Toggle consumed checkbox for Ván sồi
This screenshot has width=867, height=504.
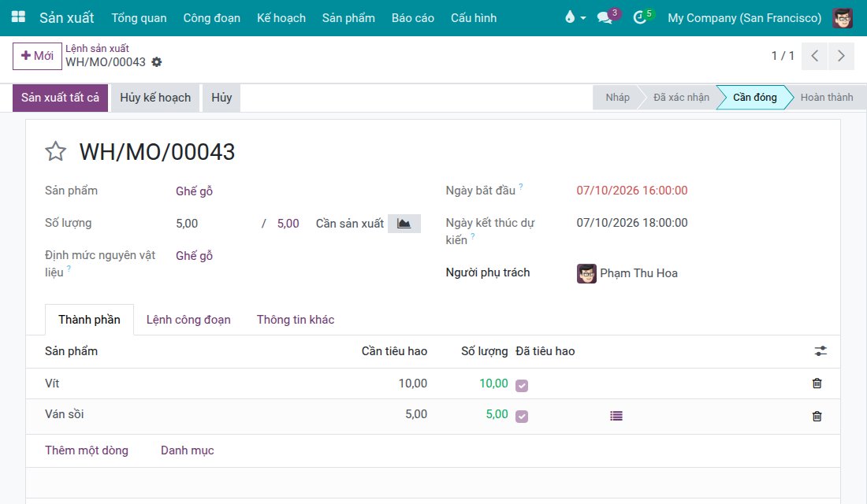tap(522, 417)
